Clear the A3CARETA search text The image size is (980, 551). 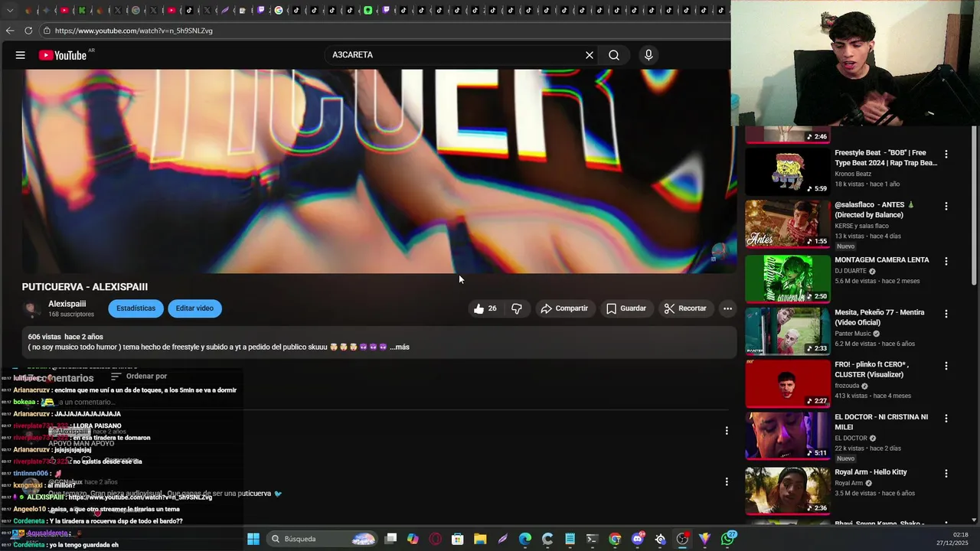click(x=590, y=55)
